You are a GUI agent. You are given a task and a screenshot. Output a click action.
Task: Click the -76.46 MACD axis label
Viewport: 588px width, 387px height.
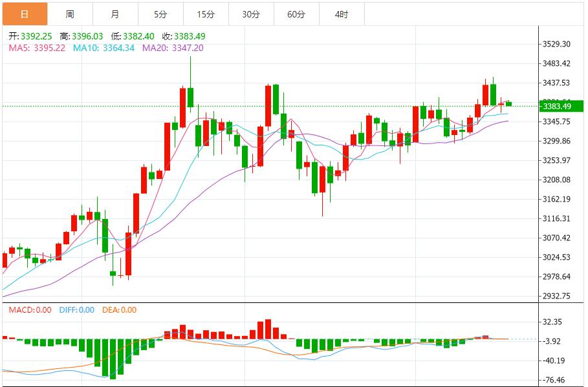(x=553, y=380)
